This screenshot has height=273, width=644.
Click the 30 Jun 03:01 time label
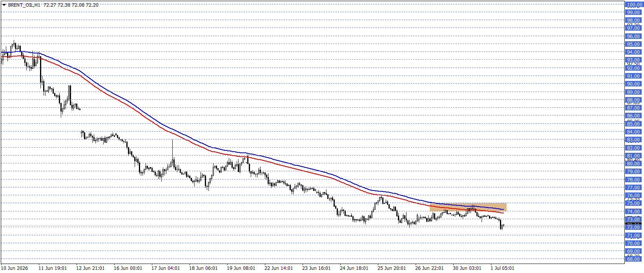pyautogui.click(x=467, y=268)
